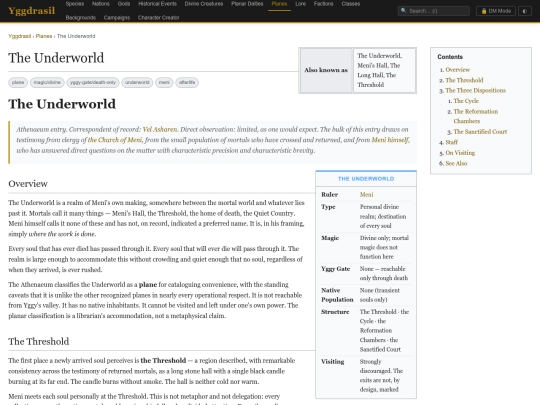This screenshot has height=405, width=540.
Task: Click the 'yggy-gate/death-only' tag pill
Action: tap(93, 83)
